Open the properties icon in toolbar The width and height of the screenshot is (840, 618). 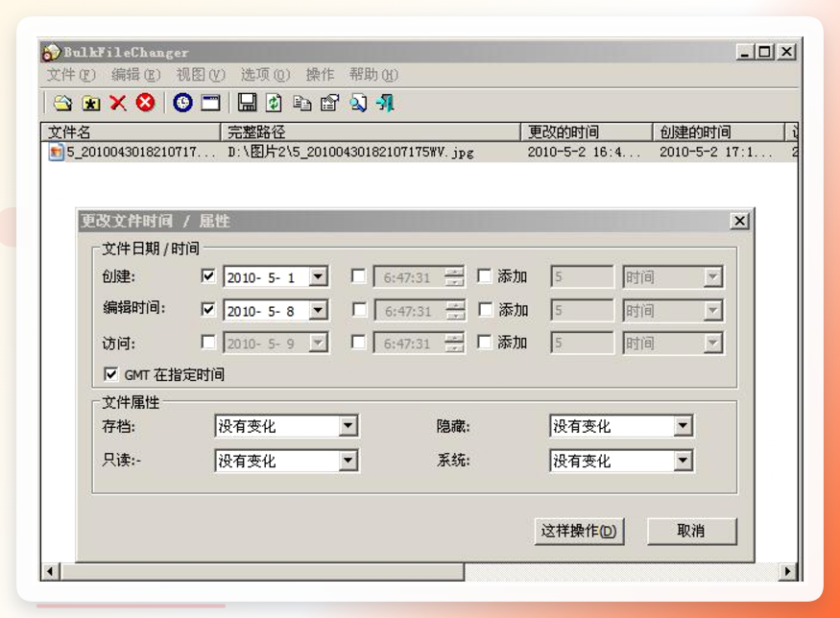(x=330, y=103)
